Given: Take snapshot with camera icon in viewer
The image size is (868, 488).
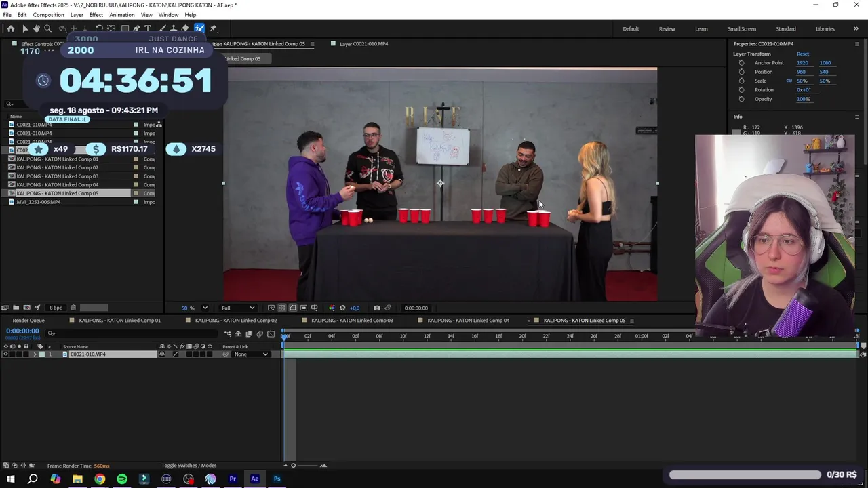Looking at the screenshot, I should point(377,308).
